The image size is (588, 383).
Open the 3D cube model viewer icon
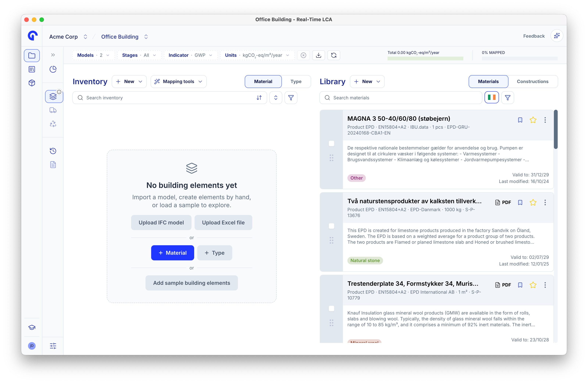32,83
